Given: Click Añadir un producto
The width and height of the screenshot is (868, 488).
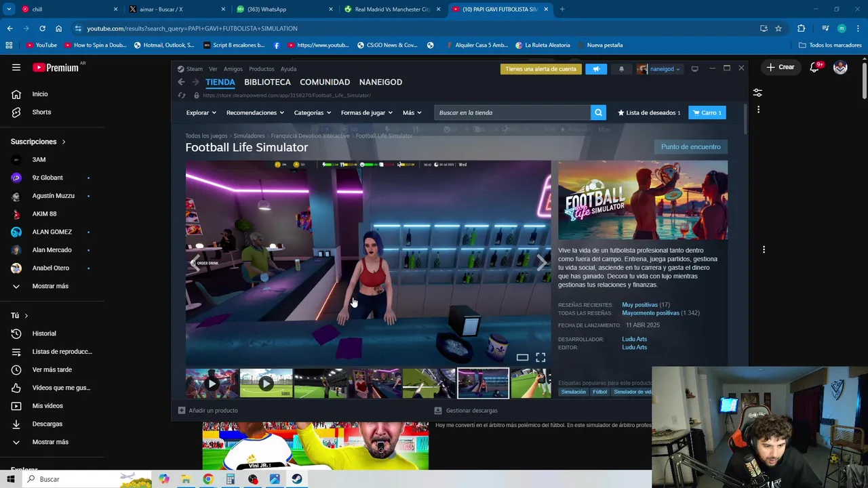Looking at the screenshot, I should tap(208, 411).
